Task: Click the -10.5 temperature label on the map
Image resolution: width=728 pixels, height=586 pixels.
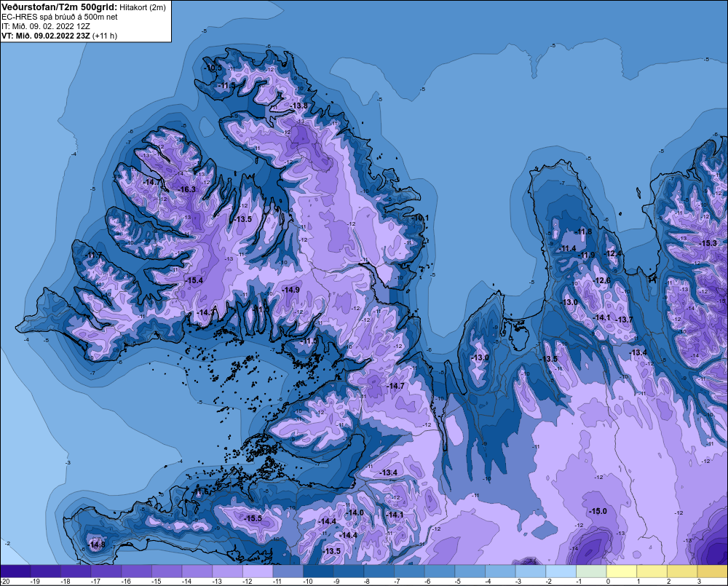Action: pos(214,68)
